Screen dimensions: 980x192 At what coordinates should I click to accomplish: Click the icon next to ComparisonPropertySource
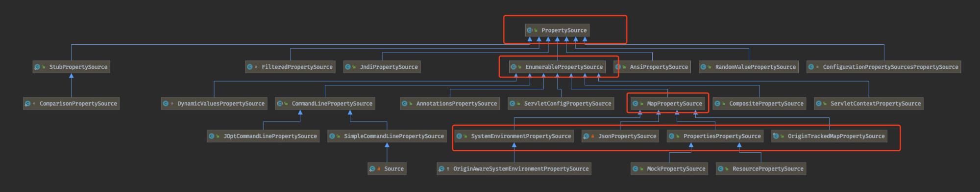[x=27, y=104]
